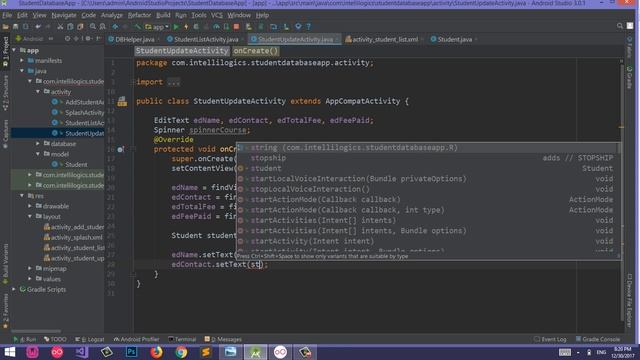Open the Build menu
Image resolution: width=640 pixels, height=360 pixels.
[x=163, y=15]
